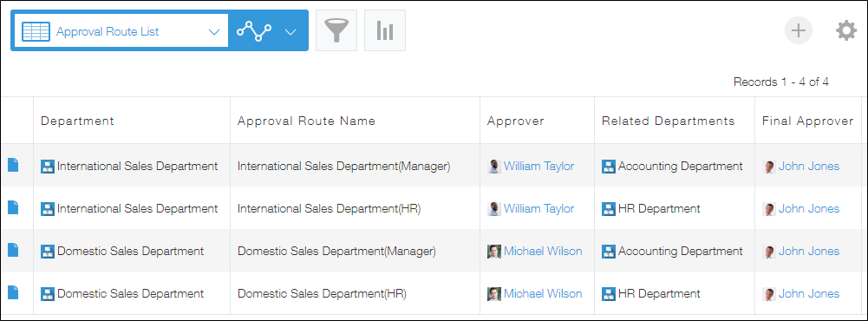
Task: Select the "Domestic Sales Department(Manager)" cell
Action: tap(356, 251)
